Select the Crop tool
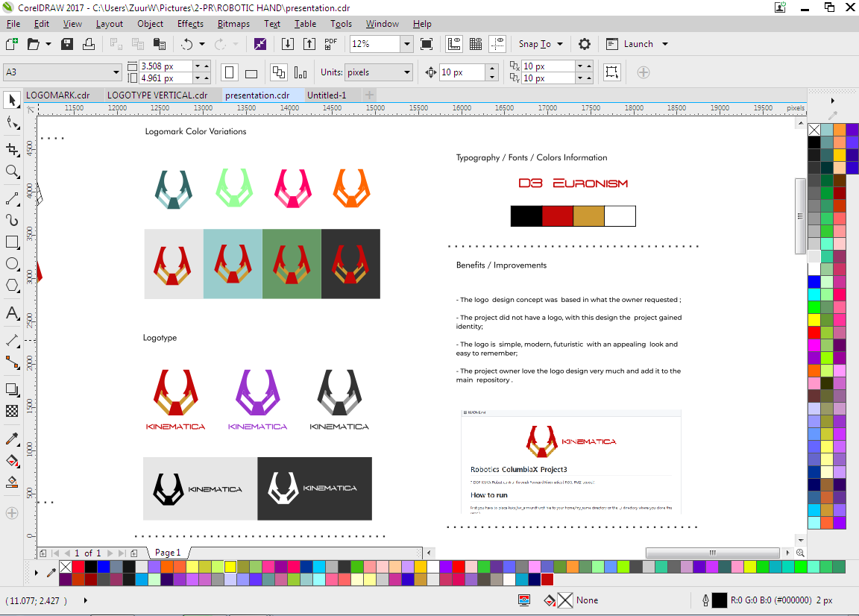The width and height of the screenshot is (859, 616). click(x=12, y=149)
